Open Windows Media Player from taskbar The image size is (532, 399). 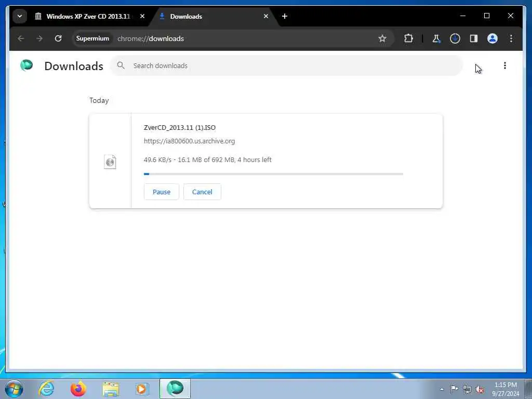(141, 389)
